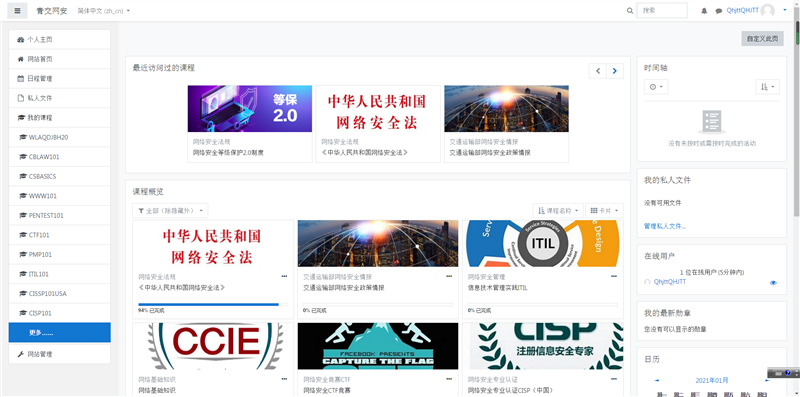Viewport: 800px width, 397px height.
Task: Go to previous calendar month arrow
Action: pos(657,380)
